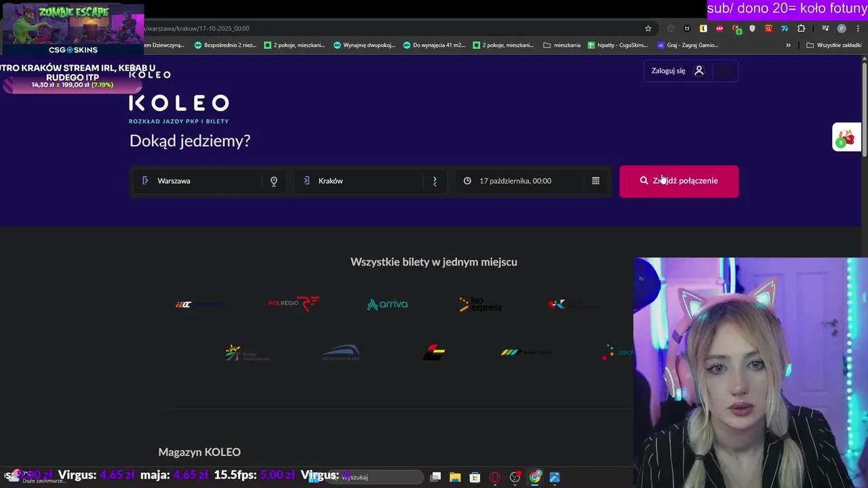The height and width of the screenshot is (488, 868).
Task: Click the PKP Intercity carrier logo
Action: [201, 304]
